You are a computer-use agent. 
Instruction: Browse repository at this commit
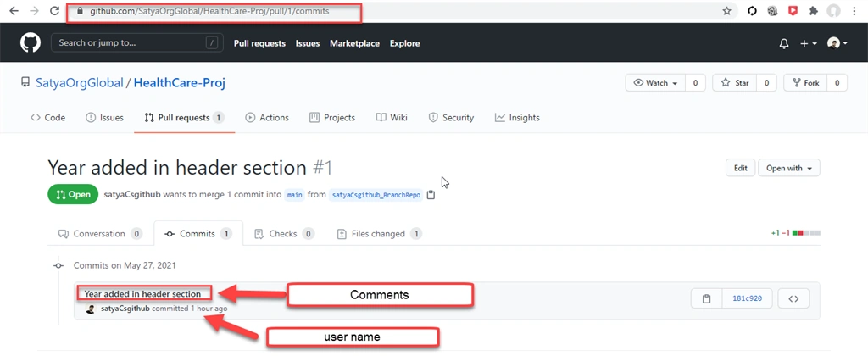click(x=793, y=298)
